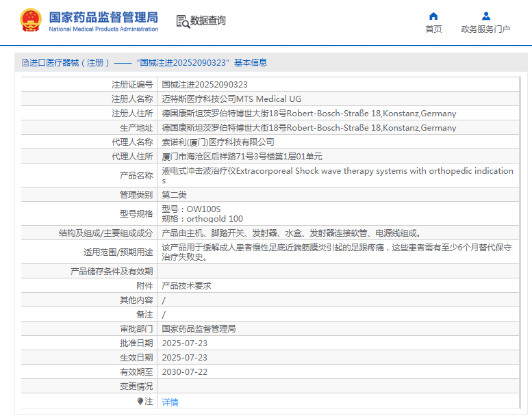Click the 变更情况 row label
The height and width of the screenshot is (418, 532).
[136, 386]
